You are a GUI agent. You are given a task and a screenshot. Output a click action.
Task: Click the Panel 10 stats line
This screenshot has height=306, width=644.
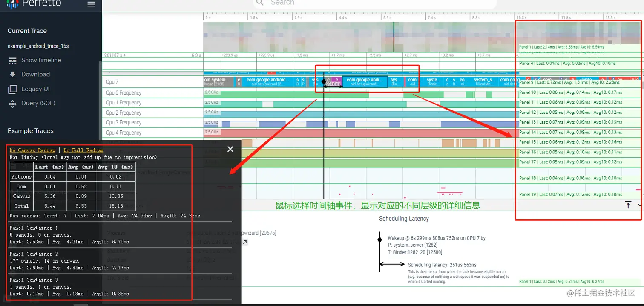click(x=570, y=92)
